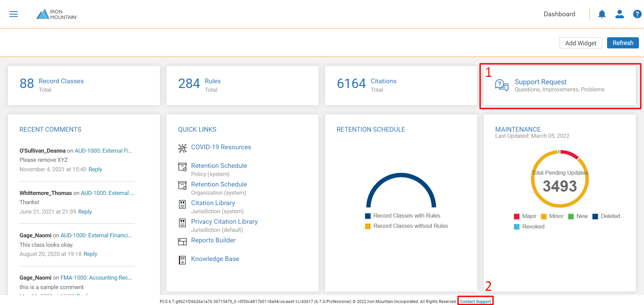This screenshot has width=644, height=305.
Task: Click Record Classes without Rules legend swatch
Action: [x=368, y=226]
